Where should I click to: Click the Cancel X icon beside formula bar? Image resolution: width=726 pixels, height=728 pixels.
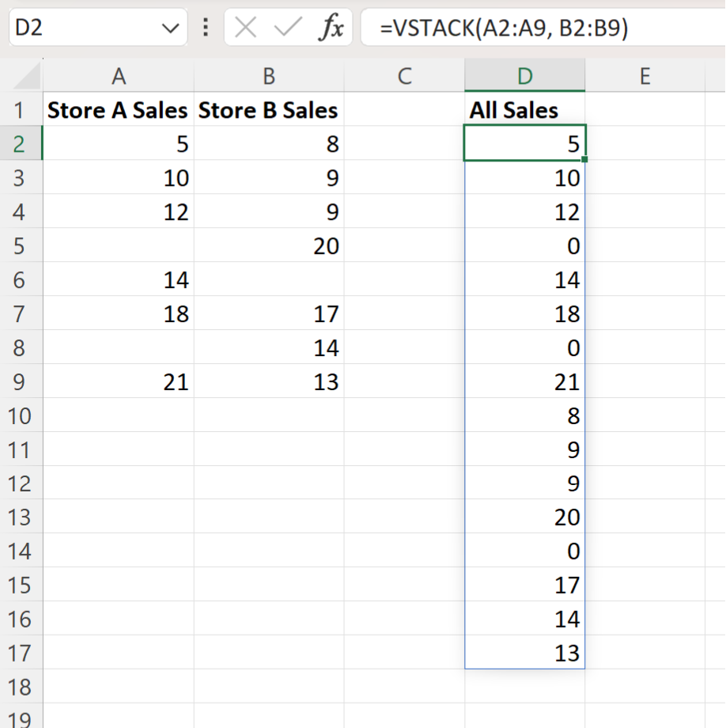[245, 27]
